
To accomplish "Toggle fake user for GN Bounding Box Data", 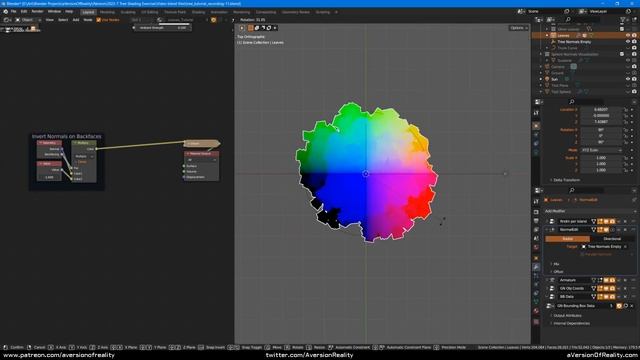I will [x=619, y=306].
